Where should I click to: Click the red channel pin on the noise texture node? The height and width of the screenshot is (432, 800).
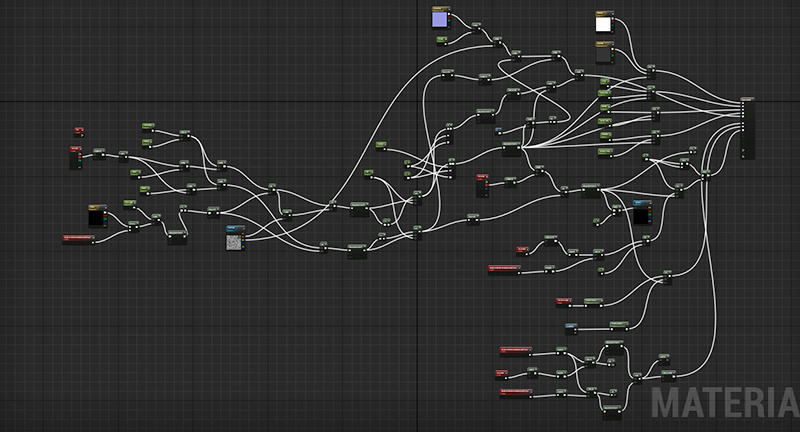(243, 236)
